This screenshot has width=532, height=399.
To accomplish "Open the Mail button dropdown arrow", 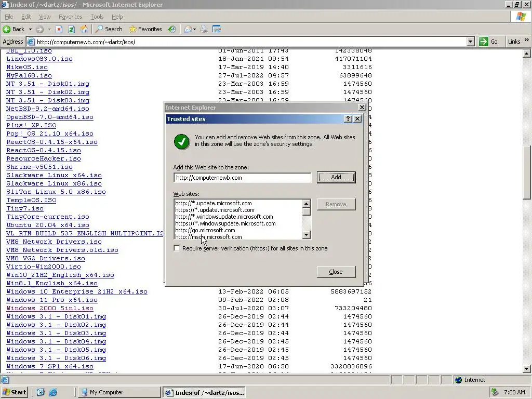I will [x=194, y=30].
